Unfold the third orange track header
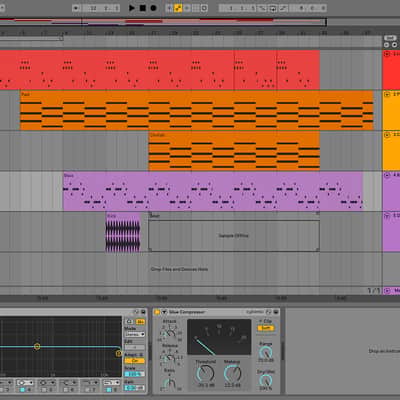The height and width of the screenshot is (400, 400). 387,135
